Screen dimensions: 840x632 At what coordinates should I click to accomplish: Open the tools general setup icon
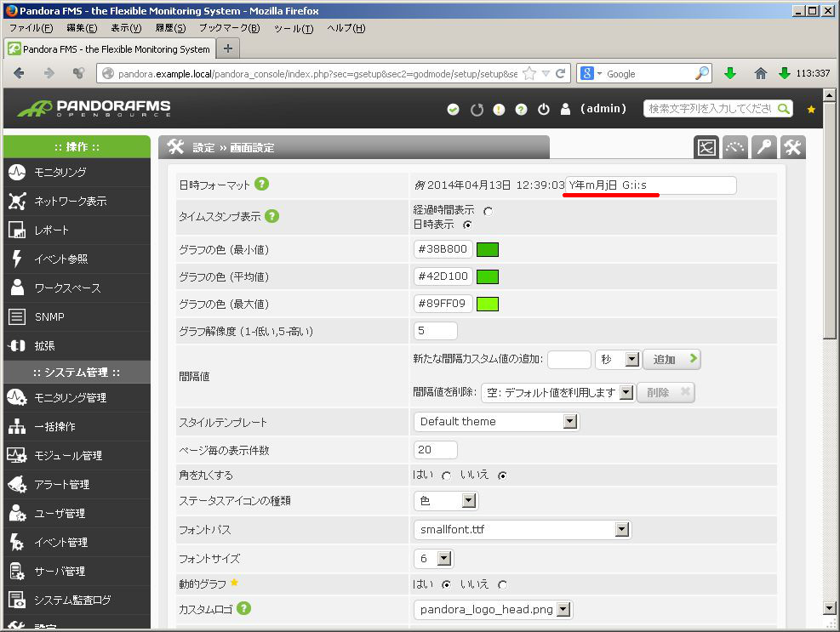[x=793, y=147]
